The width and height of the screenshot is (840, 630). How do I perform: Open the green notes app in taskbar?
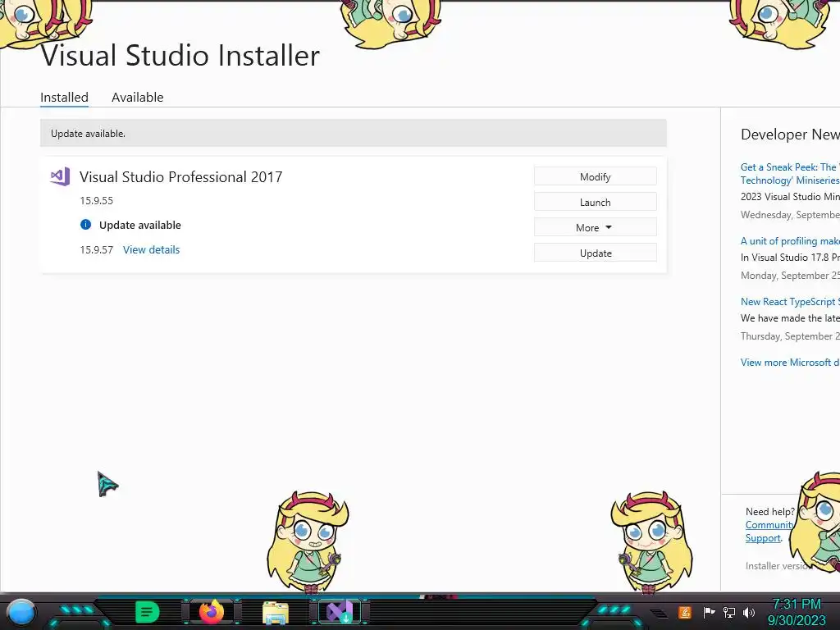click(147, 612)
